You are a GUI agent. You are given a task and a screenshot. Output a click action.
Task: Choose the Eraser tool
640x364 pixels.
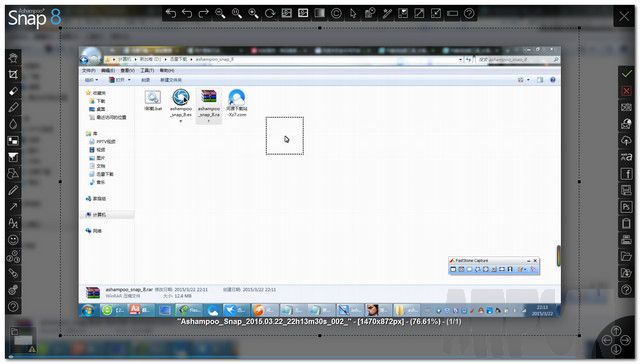click(13, 91)
